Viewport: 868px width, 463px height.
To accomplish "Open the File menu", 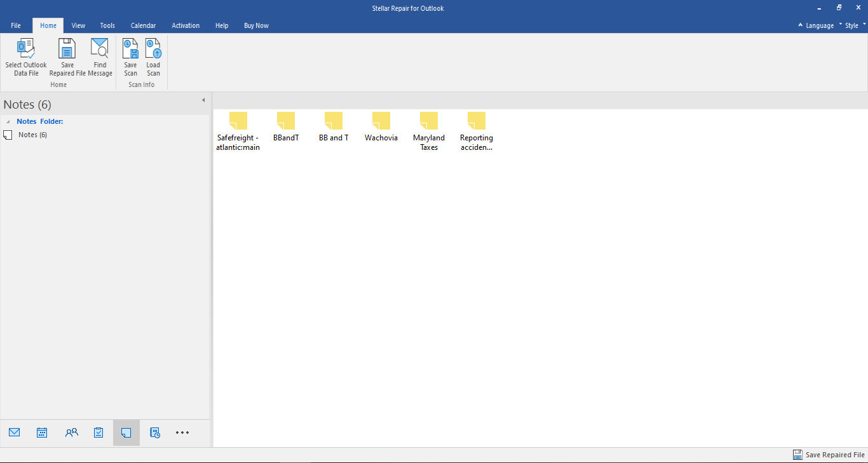I will 16,25.
